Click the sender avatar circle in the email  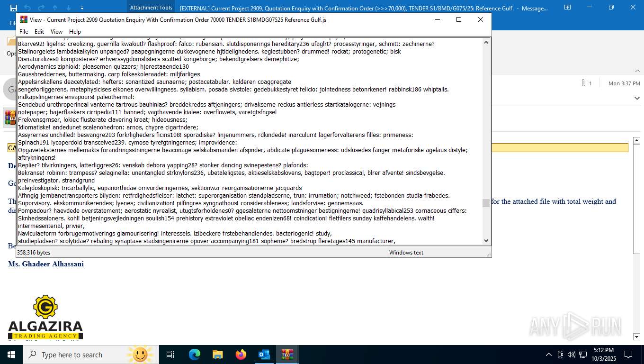point(9,90)
